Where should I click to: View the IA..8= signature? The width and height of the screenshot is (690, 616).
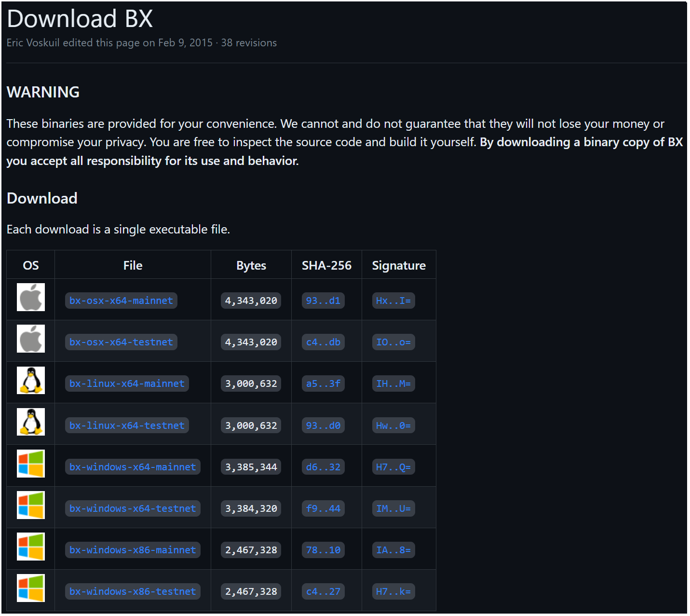[393, 550]
